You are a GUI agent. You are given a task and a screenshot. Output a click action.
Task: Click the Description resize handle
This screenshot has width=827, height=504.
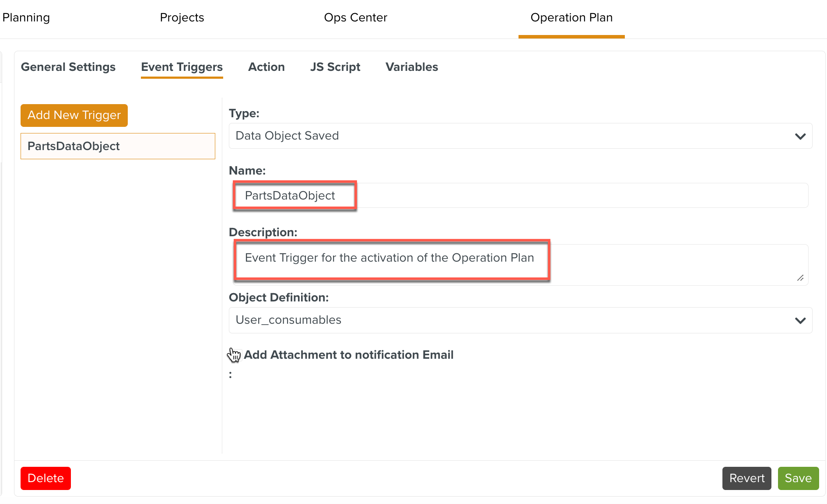[x=800, y=278]
